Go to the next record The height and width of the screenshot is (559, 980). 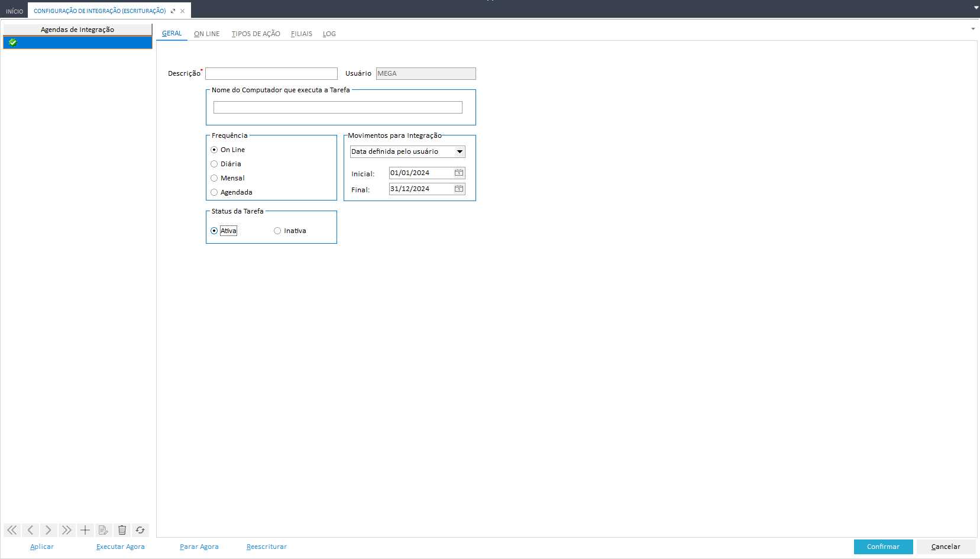point(48,530)
